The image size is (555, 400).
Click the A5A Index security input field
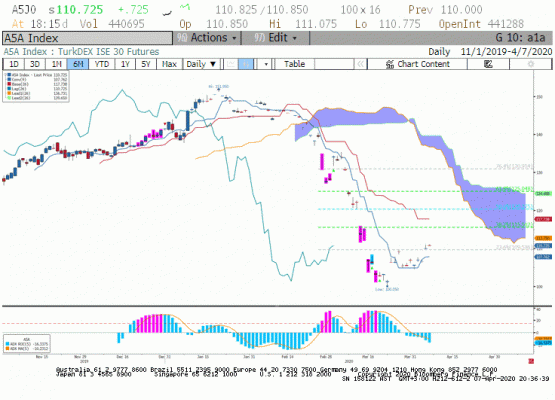(87, 38)
